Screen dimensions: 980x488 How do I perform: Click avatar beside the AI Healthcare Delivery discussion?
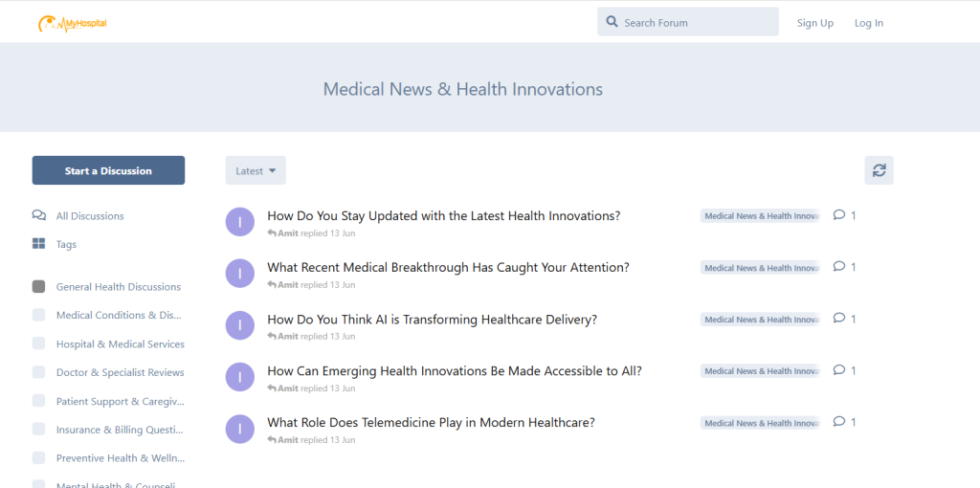point(239,325)
